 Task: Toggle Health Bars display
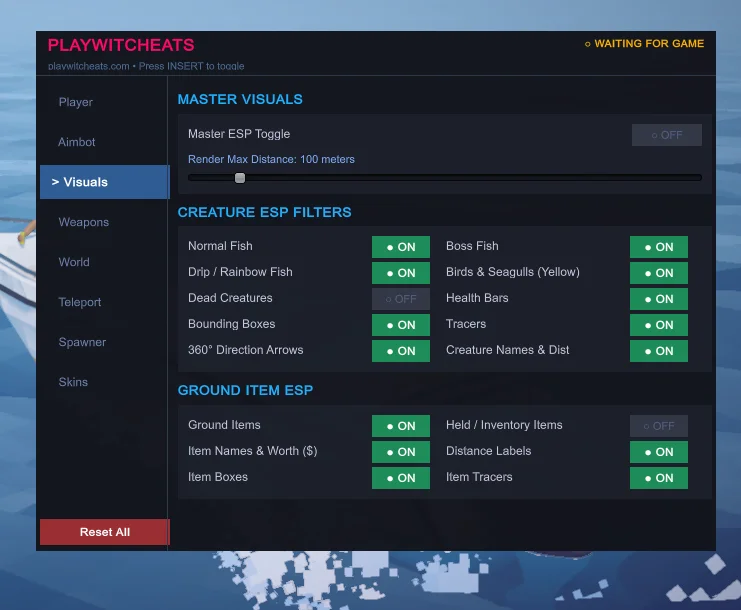coord(659,299)
